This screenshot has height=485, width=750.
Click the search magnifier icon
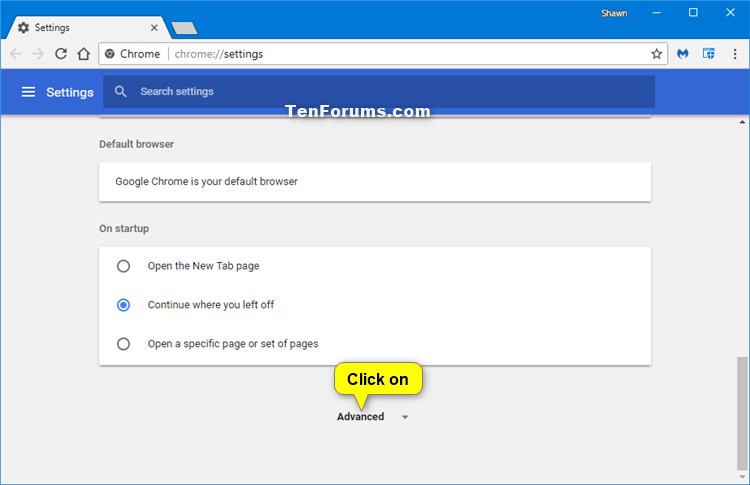pyautogui.click(x=121, y=91)
